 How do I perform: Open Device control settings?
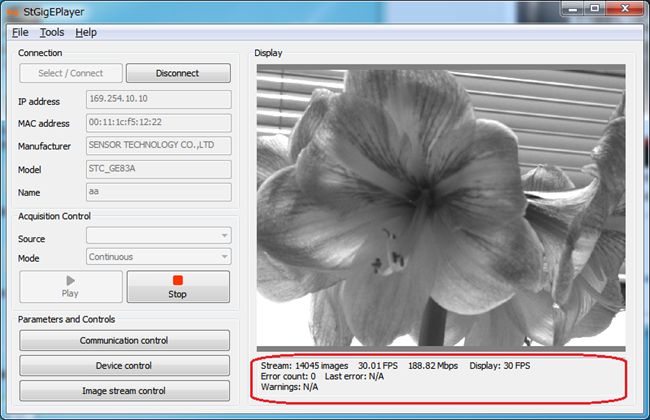[124, 366]
